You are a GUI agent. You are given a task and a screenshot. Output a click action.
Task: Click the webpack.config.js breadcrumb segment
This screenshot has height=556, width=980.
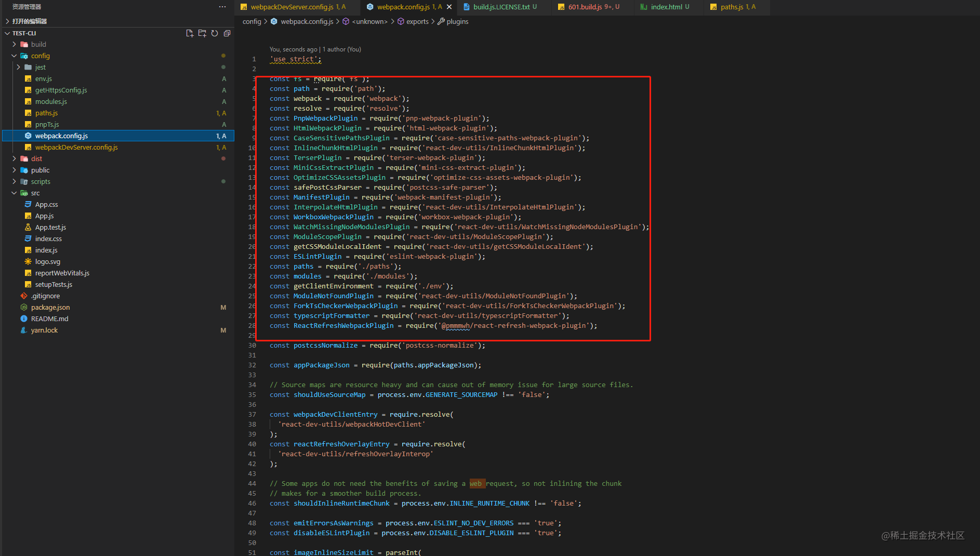click(307, 21)
